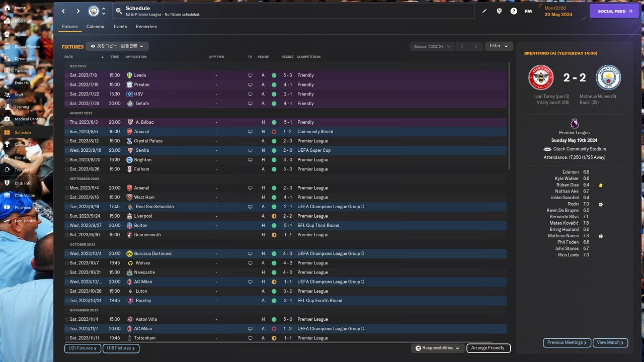Click the search magnifier icon
This screenshot has height=362, width=644.
coord(119,11)
